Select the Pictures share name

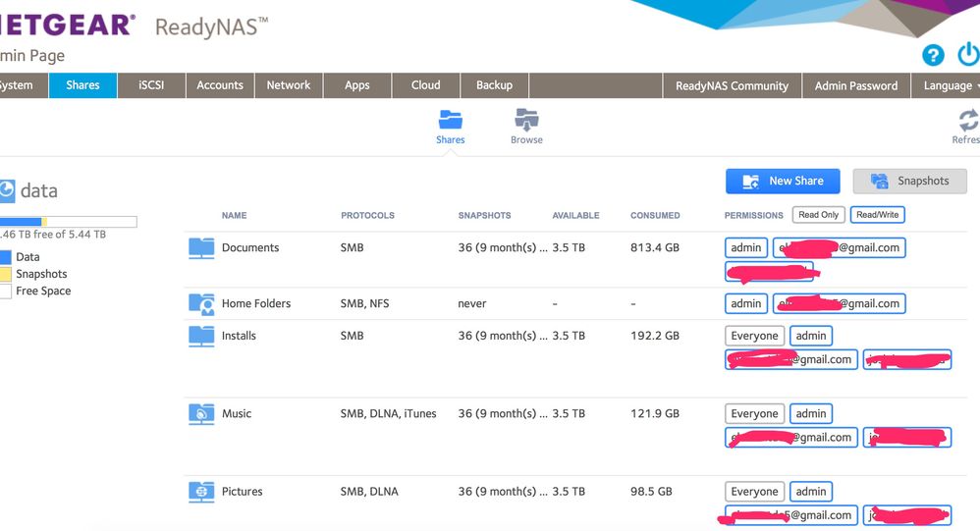point(242,492)
